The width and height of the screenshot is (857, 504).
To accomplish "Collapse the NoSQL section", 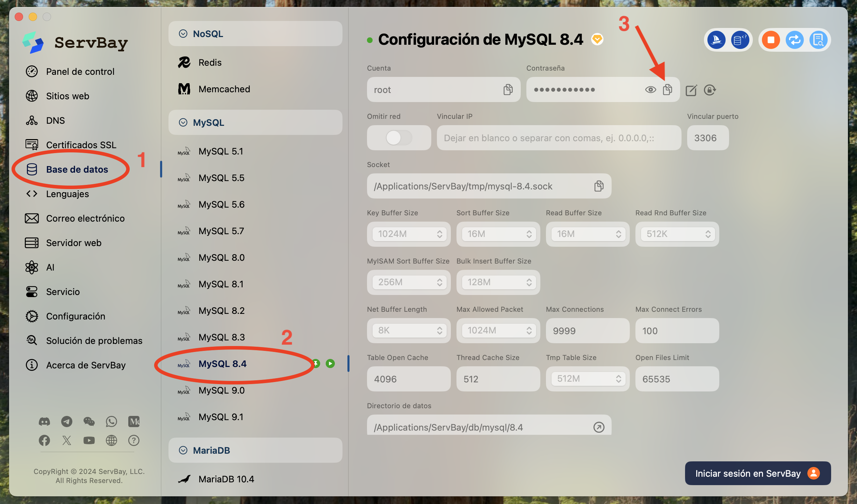I will click(183, 34).
